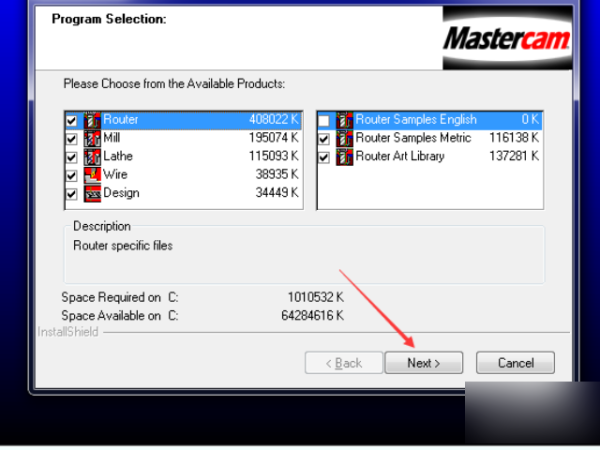600x450 pixels.
Task: Click the Wire product icon
Action: click(x=92, y=175)
